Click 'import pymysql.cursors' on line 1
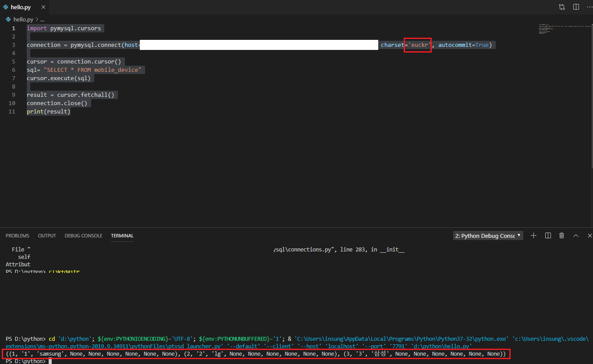Viewport: 593px width, 364px height. tap(64, 28)
